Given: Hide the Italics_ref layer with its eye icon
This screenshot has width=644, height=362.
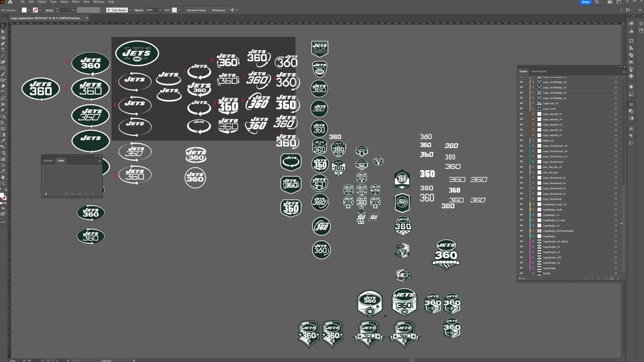Looking at the screenshot, I should coord(521,141).
